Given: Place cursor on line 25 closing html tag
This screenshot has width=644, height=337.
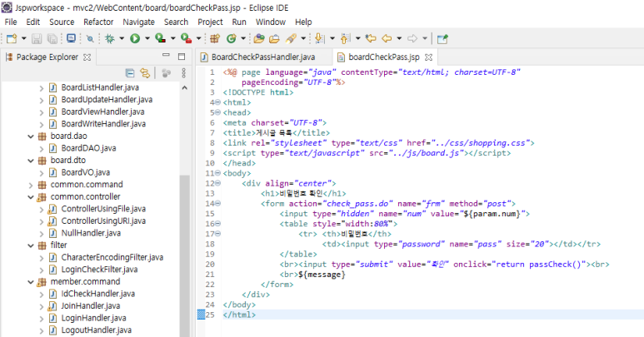Looking at the screenshot, I should [x=239, y=315].
